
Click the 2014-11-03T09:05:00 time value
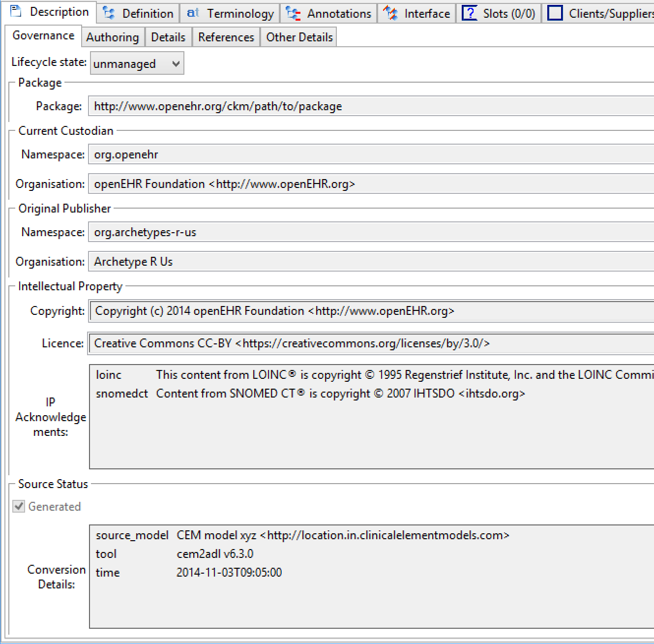(x=229, y=573)
